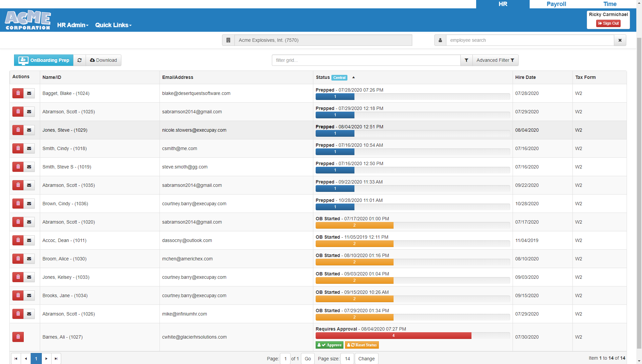Refresh the OnBoarding Prep grid

pyautogui.click(x=80, y=60)
